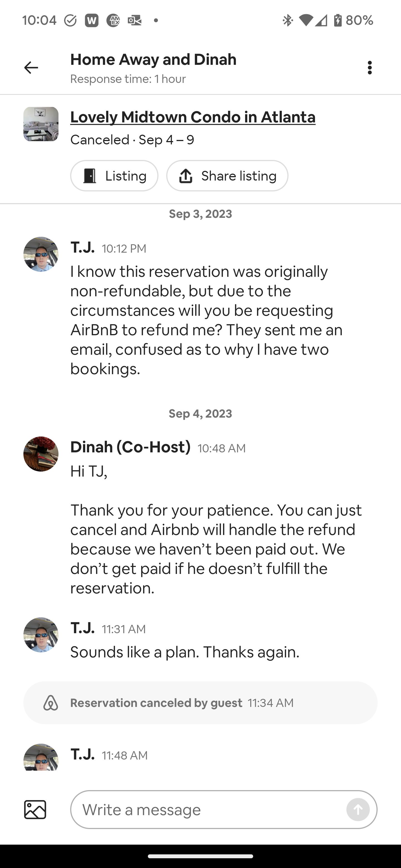Screen dimensions: 401x868
Task: Tap the Home Away and Dinah title
Action: (x=153, y=60)
